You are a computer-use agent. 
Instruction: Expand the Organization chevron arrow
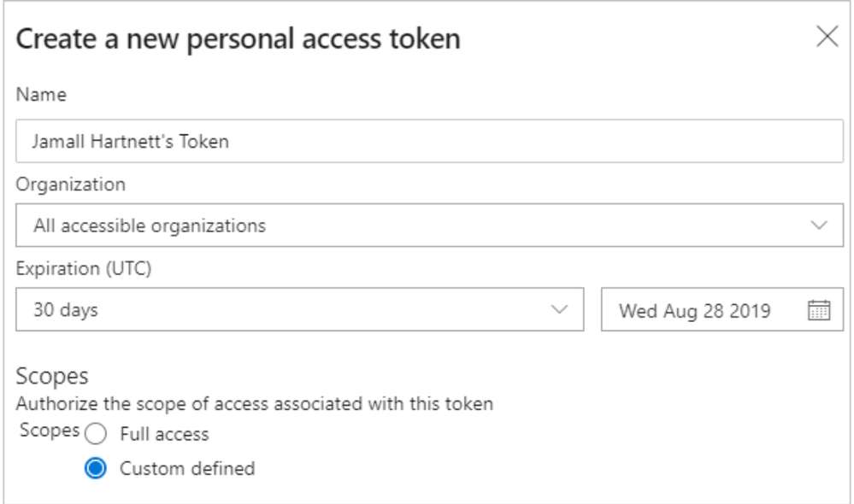click(x=819, y=226)
